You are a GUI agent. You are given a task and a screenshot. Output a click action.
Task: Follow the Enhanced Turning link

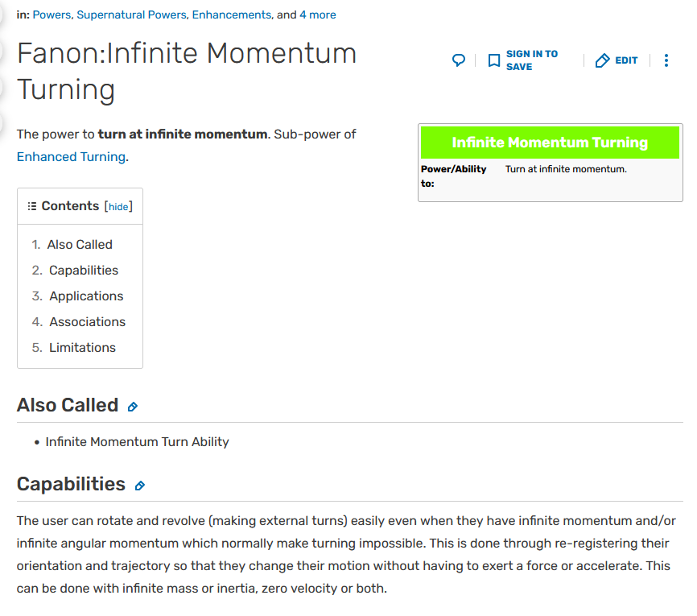pyautogui.click(x=71, y=157)
